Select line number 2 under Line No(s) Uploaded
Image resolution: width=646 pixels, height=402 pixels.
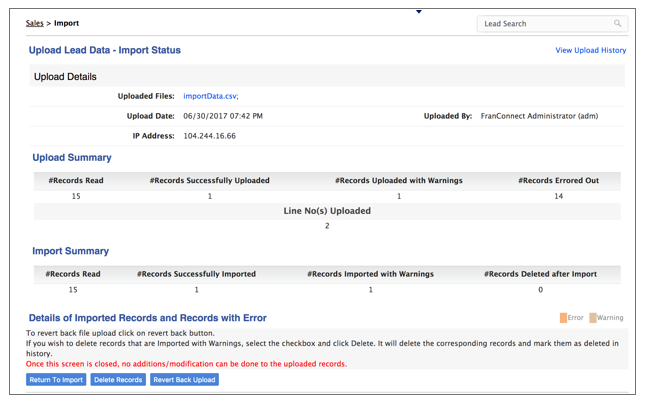point(327,226)
